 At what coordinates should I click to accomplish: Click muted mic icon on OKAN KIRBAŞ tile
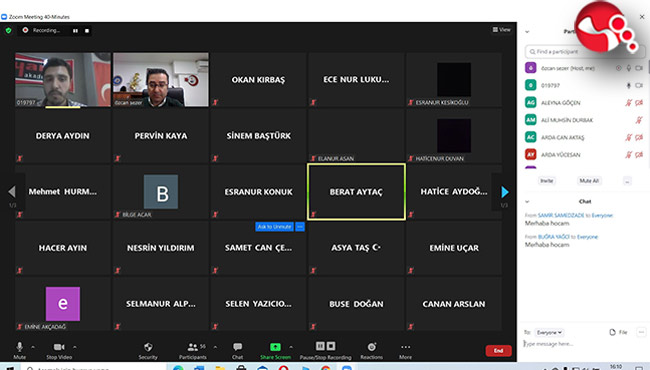tap(216, 102)
